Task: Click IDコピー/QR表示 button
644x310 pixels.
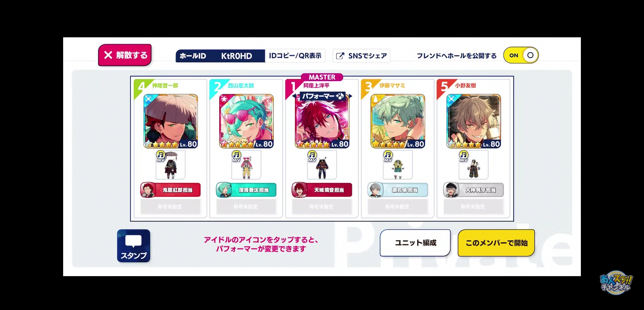Action: 295,56
